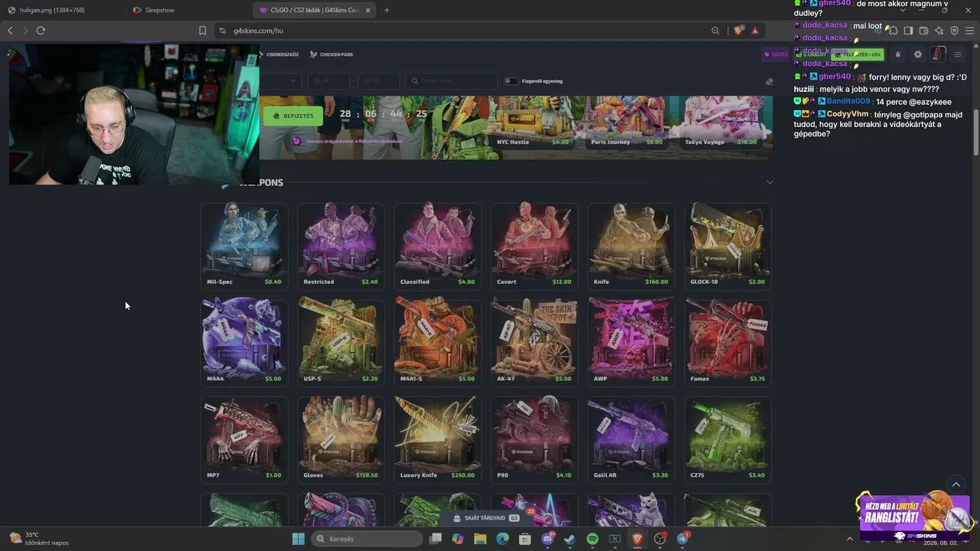Viewport: 980px width, 551px height.
Task: Open the M4A1-S case
Action: 437,342
